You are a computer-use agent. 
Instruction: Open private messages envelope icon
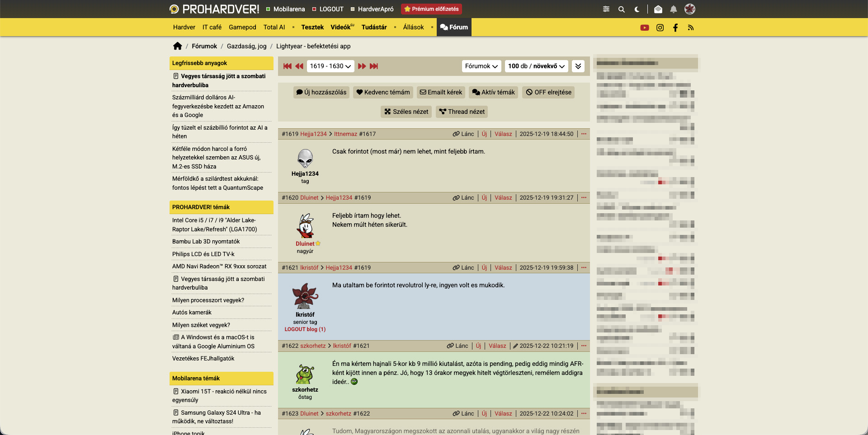click(658, 9)
